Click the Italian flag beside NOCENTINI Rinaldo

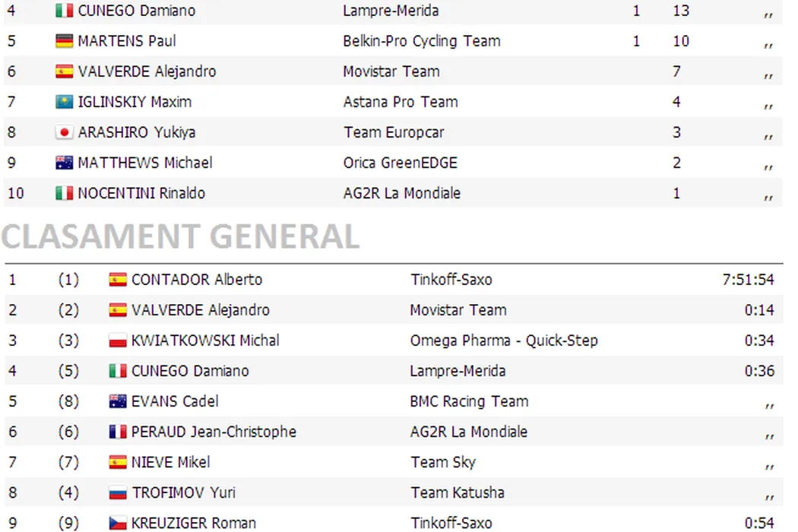coord(64,193)
